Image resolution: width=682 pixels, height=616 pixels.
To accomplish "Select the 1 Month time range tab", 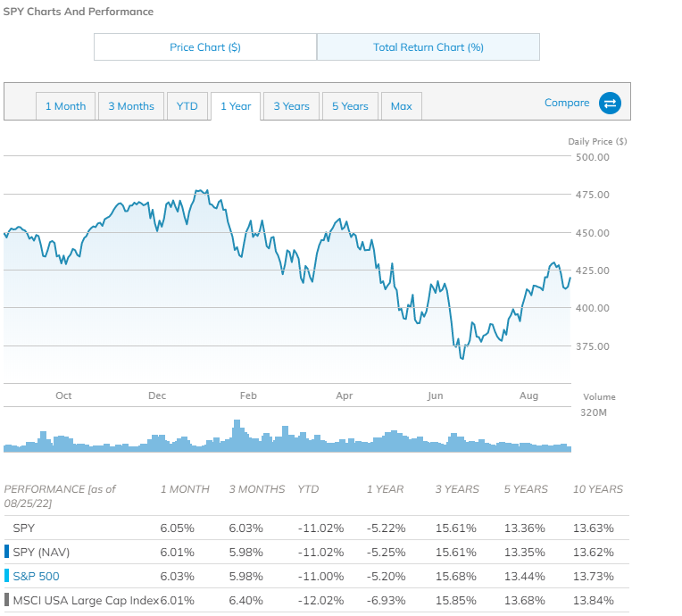I will coord(66,106).
